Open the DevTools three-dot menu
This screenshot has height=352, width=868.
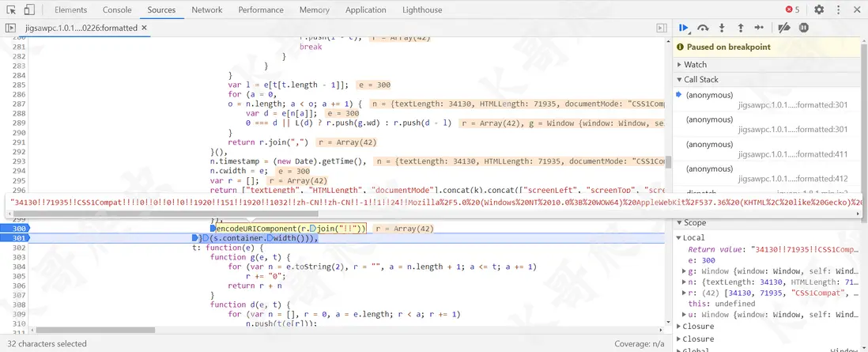837,9
